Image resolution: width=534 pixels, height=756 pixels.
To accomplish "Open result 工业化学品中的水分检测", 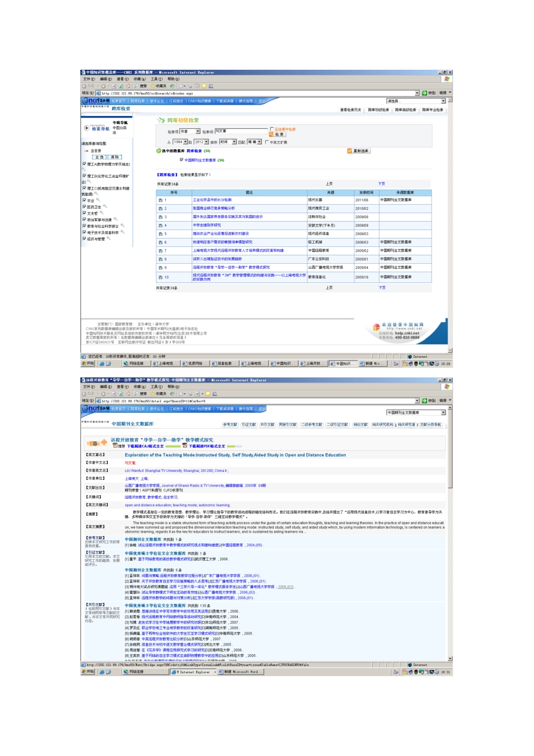I will [x=212, y=200].
